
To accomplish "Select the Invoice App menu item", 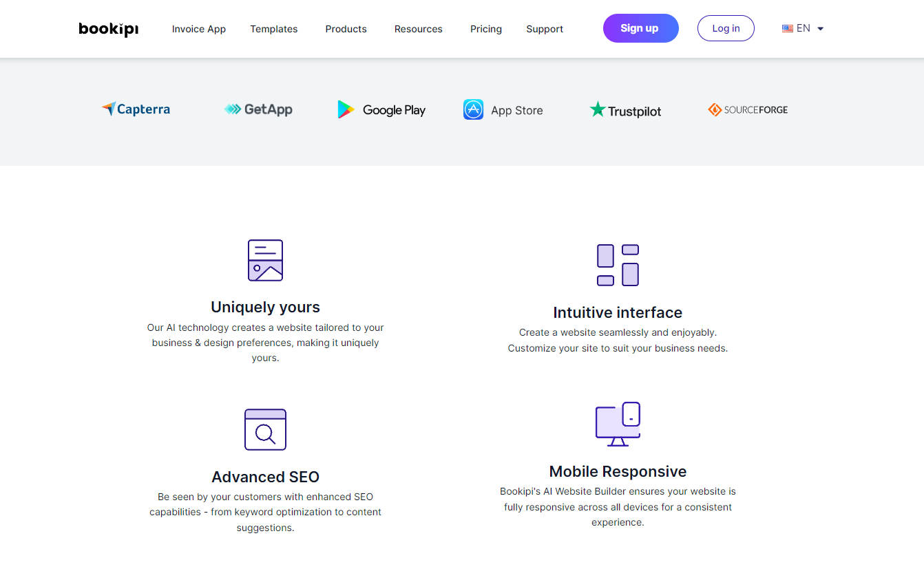I will pyautogui.click(x=199, y=29).
